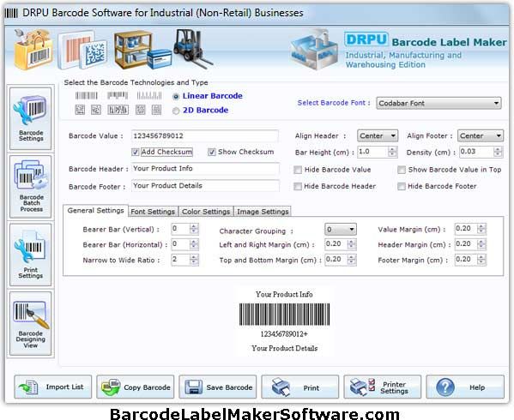Click the Help button

coord(465,387)
